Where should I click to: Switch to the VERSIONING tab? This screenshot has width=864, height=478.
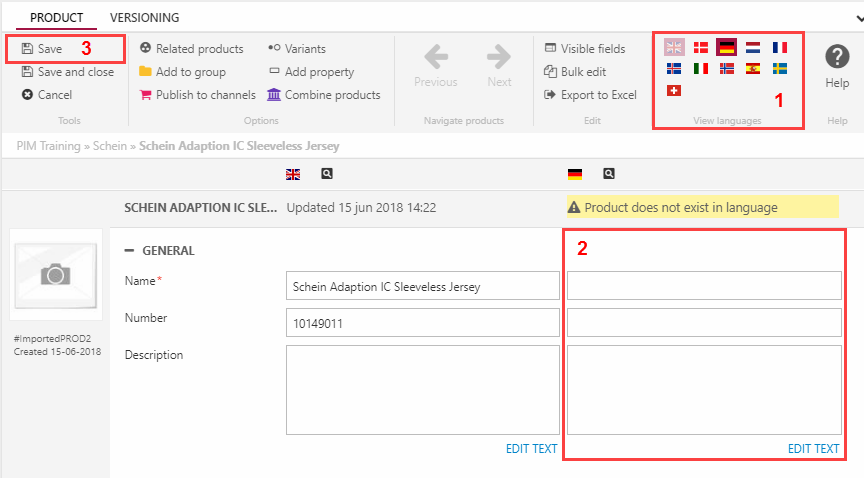click(x=144, y=17)
